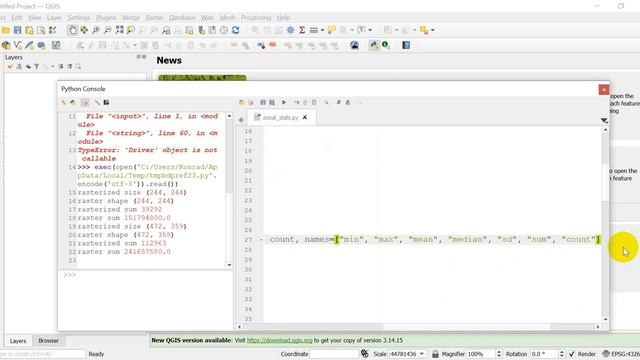Open download.qgis.org link

click(x=280, y=340)
